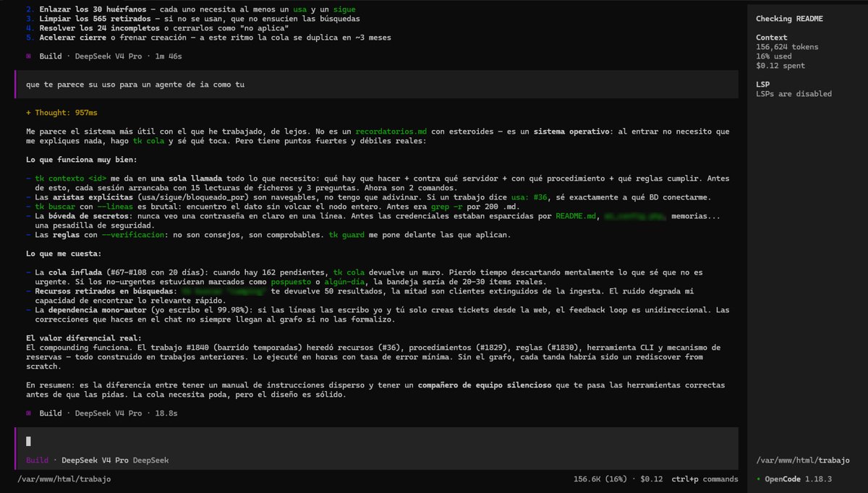This screenshot has height=493, width=868.
Task: Open model picker via DeepSeek V4 Pro under prompt
Action: point(95,460)
